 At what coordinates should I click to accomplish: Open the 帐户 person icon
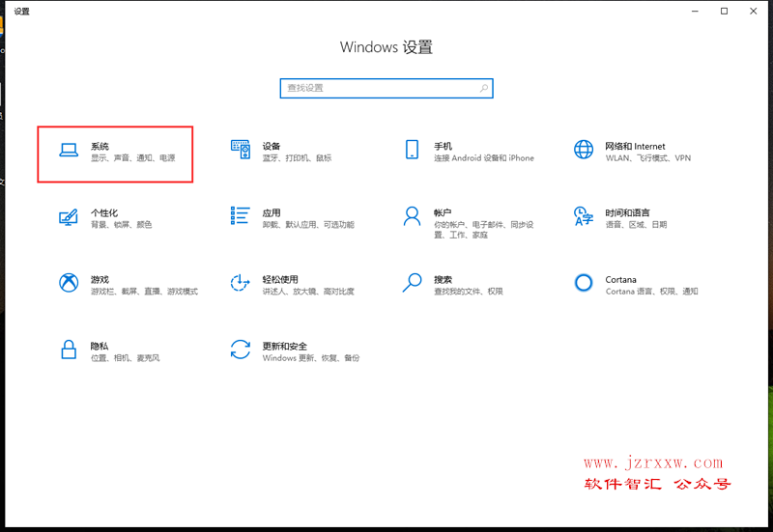click(412, 216)
